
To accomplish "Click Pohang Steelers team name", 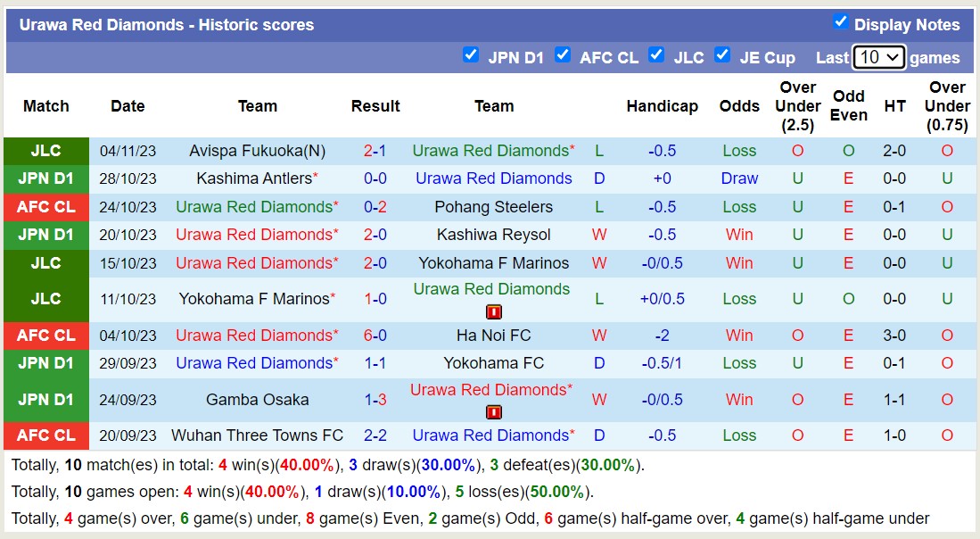I will point(493,207).
